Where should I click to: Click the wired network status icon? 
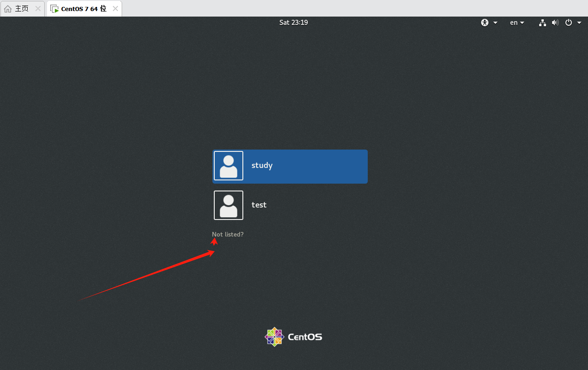[x=542, y=23]
